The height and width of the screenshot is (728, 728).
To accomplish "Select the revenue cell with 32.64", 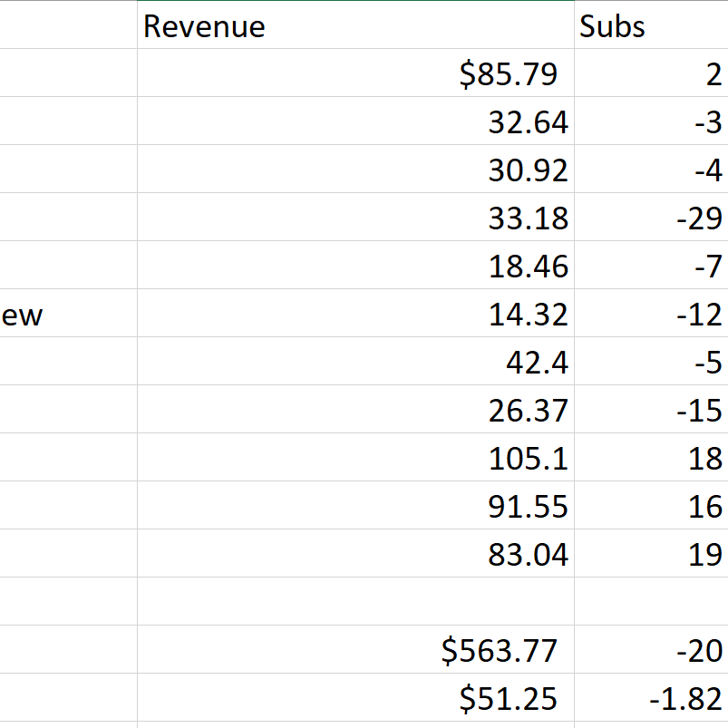I will tap(354, 121).
